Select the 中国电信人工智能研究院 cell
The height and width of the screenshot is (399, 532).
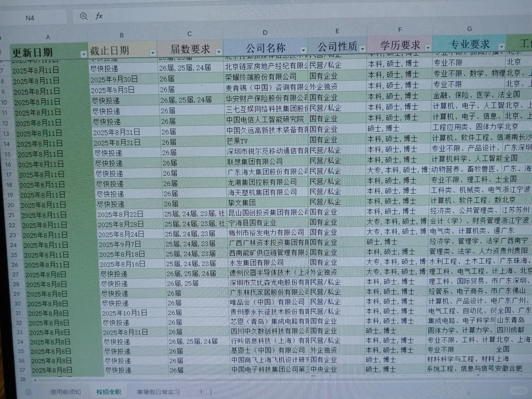point(267,120)
